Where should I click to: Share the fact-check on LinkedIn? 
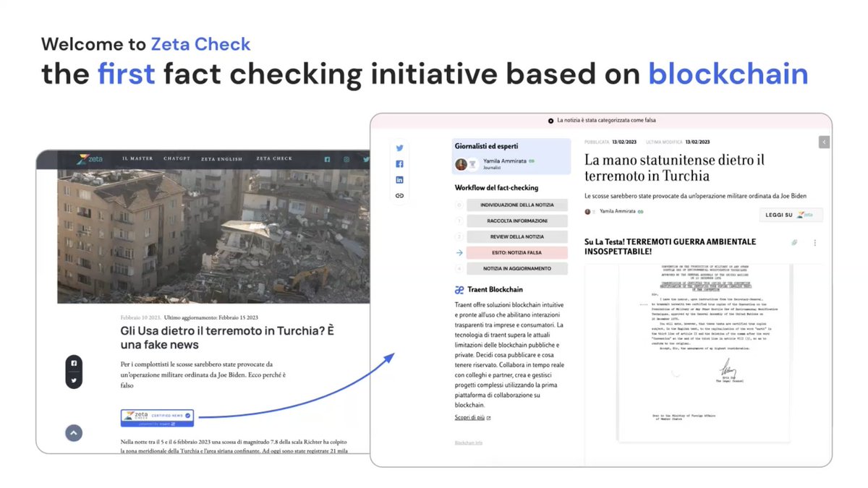[399, 179]
